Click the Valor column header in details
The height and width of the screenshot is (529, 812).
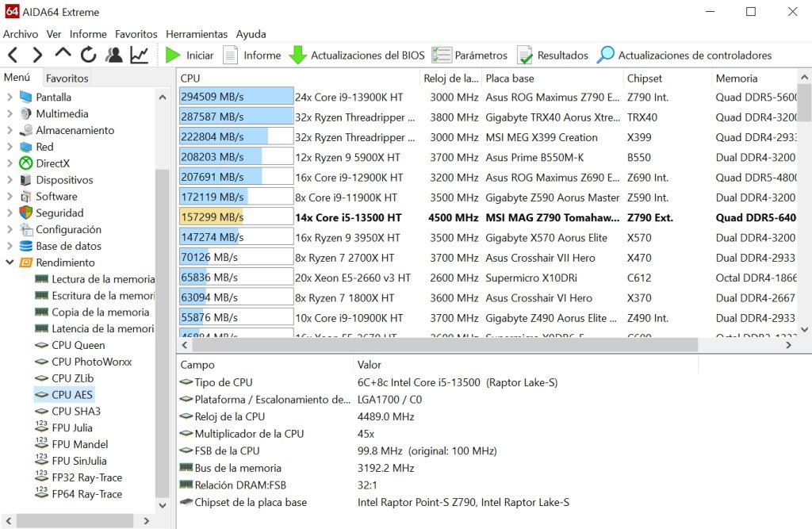(x=526, y=365)
